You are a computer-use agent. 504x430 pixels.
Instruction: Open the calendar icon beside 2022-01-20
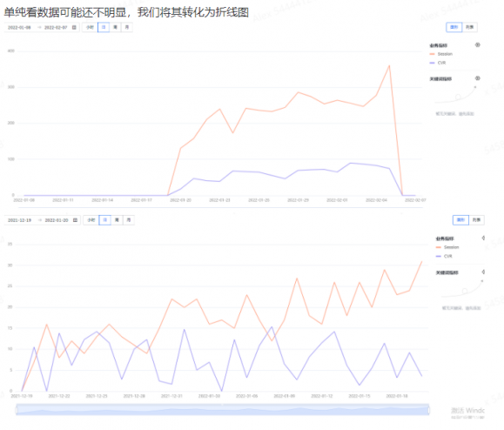click(75, 220)
